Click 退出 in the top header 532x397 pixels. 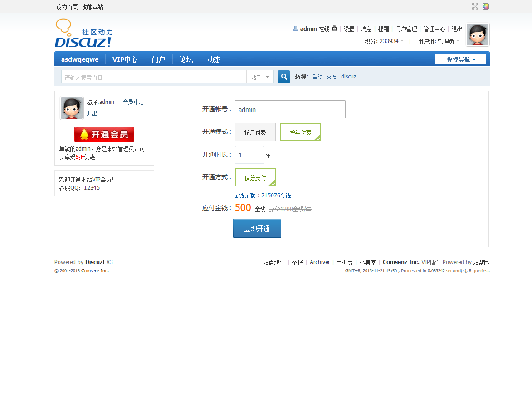click(457, 29)
